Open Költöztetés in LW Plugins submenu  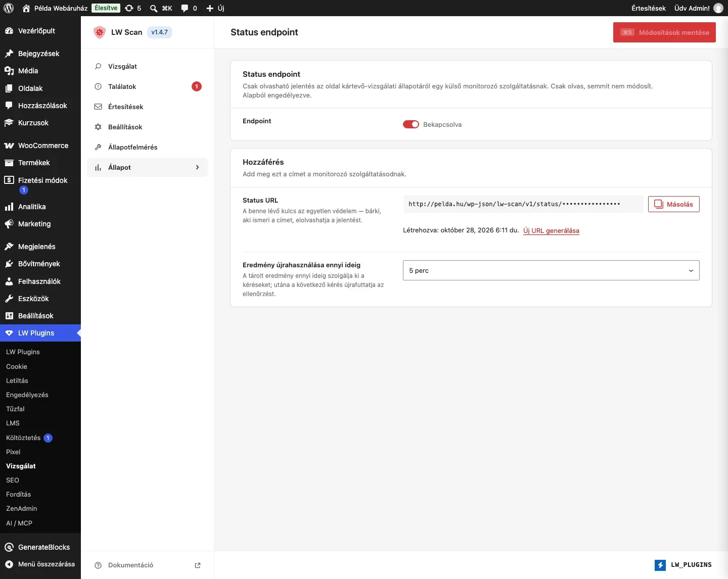(x=23, y=438)
